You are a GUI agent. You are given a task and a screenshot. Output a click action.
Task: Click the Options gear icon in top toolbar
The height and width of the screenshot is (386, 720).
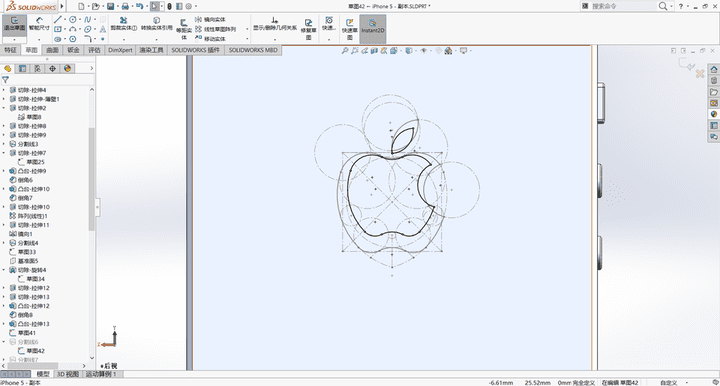pyautogui.click(x=189, y=6)
